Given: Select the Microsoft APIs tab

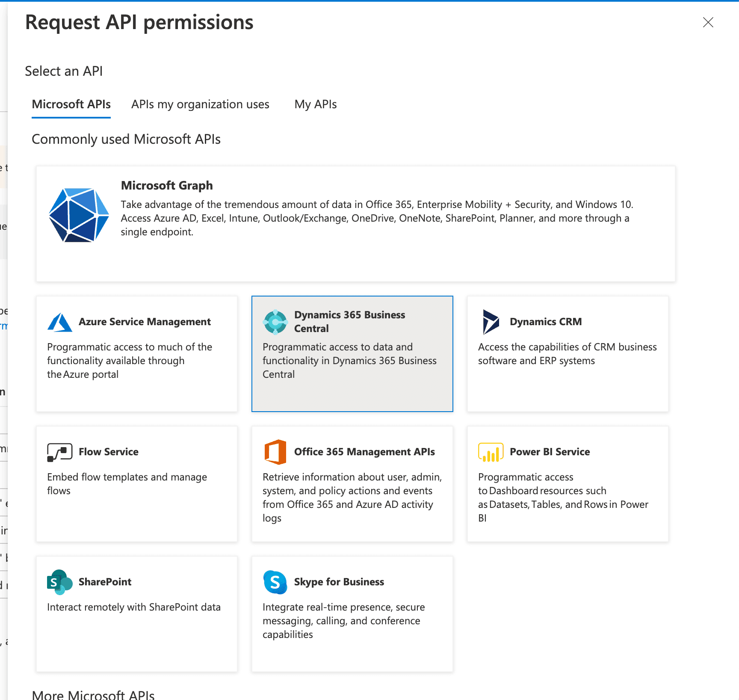Looking at the screenshot, I should click(71, 104).
